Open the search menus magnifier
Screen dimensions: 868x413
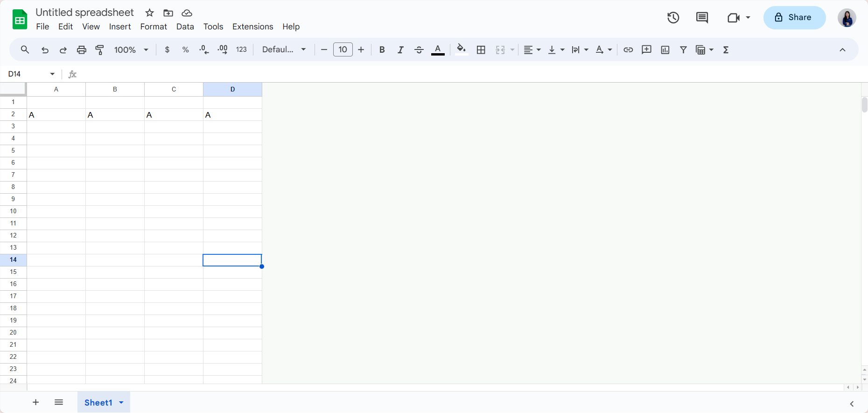(x=25, y=49)
